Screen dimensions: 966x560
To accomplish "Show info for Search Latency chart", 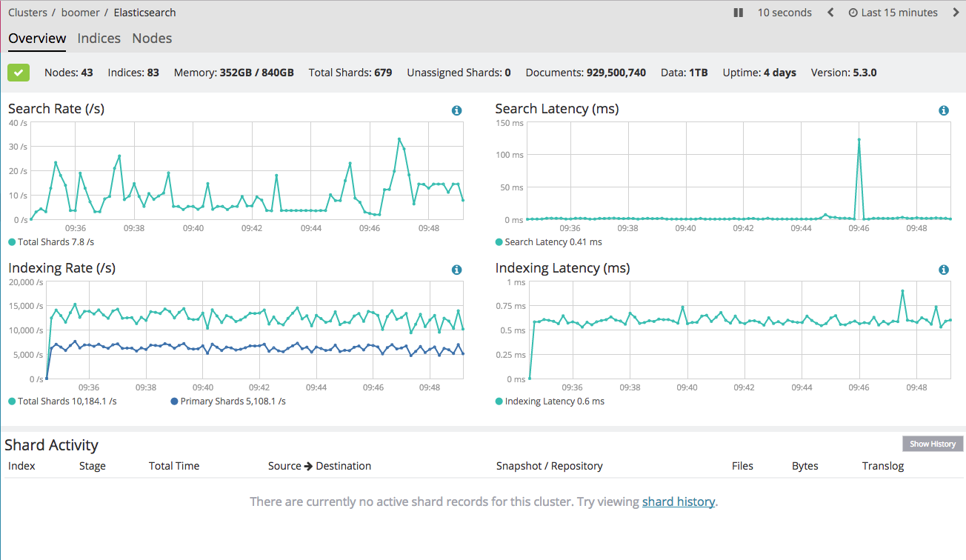I will click(944, 110).
